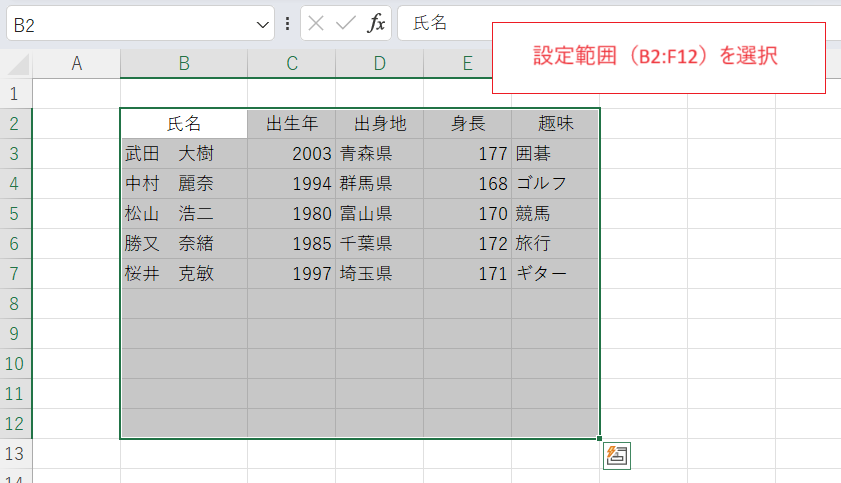Click the cell 勝又 奈緒

point(184,244)
